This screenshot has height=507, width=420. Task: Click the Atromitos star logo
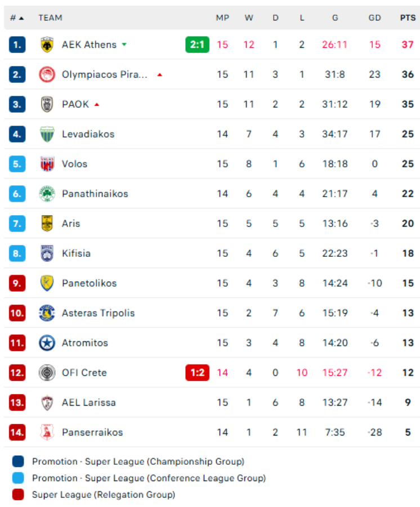(47, 343)
